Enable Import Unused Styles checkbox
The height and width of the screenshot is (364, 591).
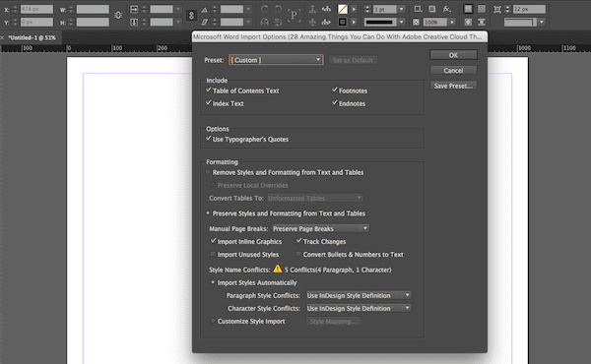point(213,255)
